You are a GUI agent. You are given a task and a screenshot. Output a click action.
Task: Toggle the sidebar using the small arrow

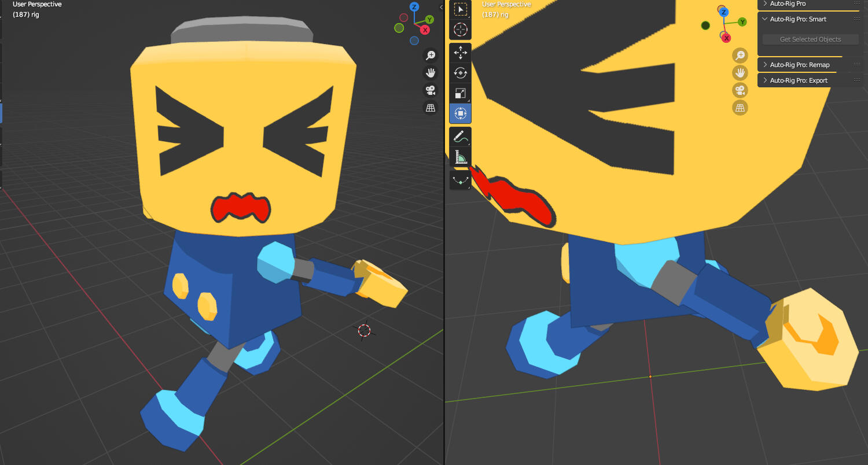[x=442, y=7]
